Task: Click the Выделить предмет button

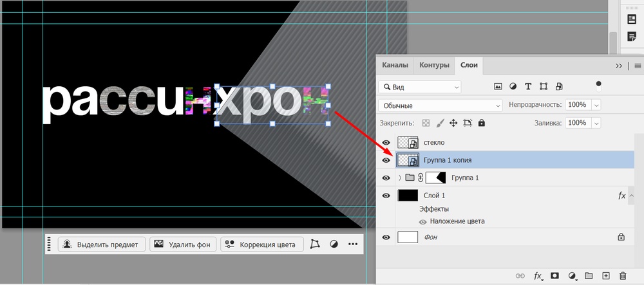Action: (x=100, y=244)
